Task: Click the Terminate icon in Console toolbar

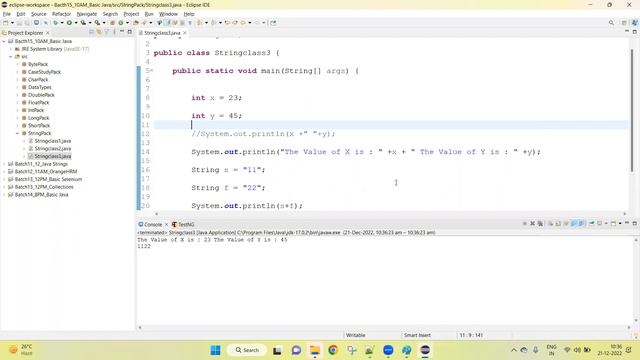Action: point(524,224)
